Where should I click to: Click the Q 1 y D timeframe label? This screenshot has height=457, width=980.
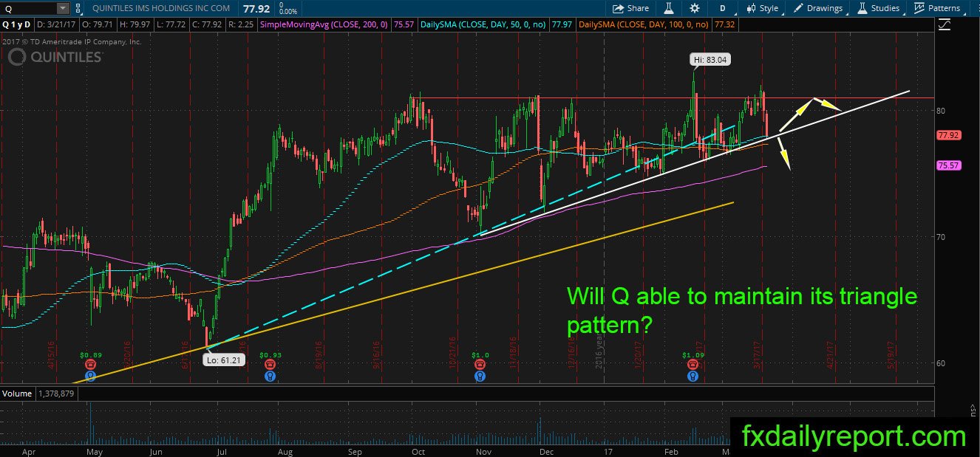18,24
